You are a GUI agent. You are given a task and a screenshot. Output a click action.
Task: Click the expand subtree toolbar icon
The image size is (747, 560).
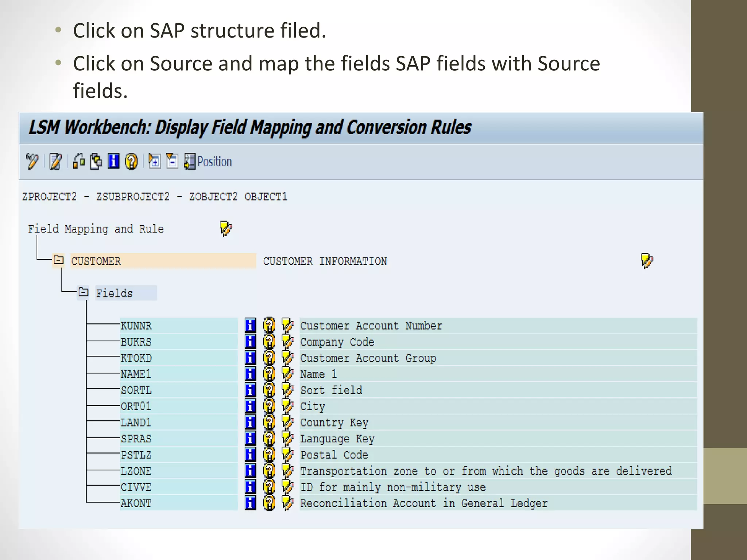pos(154,161)
